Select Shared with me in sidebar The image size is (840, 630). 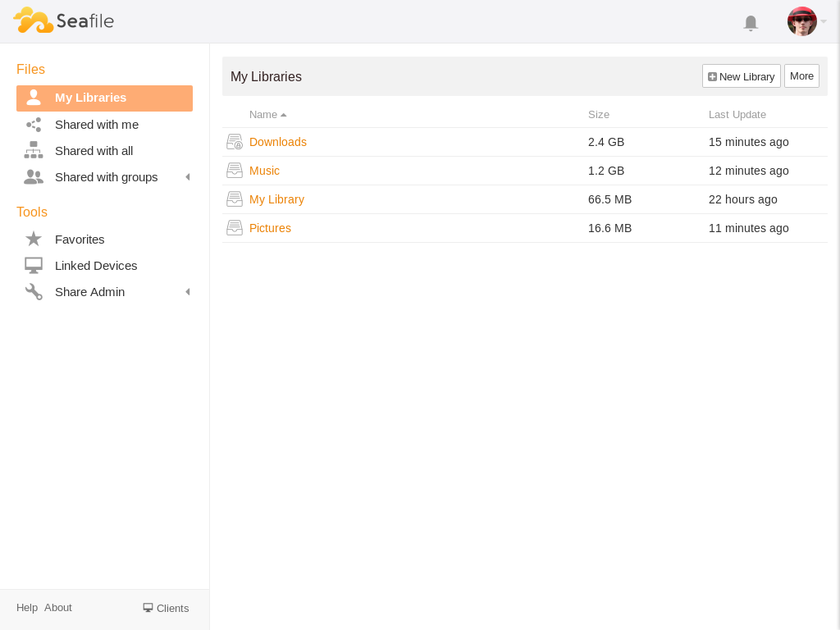[96, 125]
